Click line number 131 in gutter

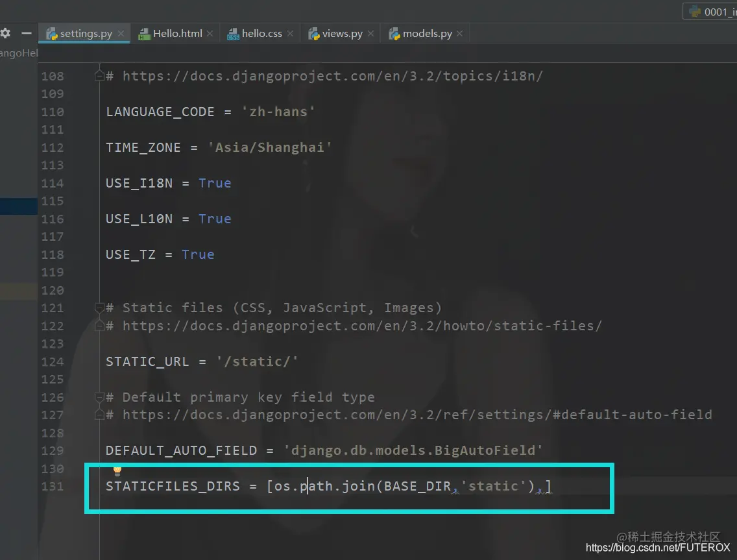(52, 486)
